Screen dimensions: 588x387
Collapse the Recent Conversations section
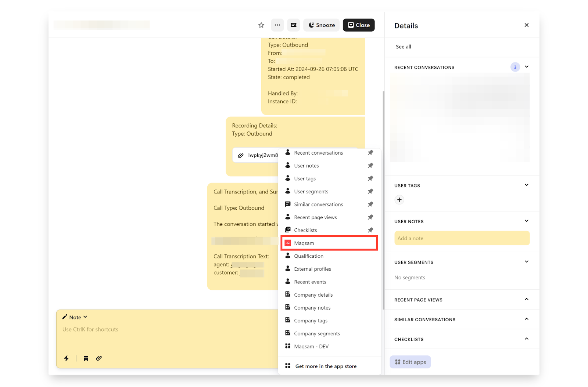(526, 67)
